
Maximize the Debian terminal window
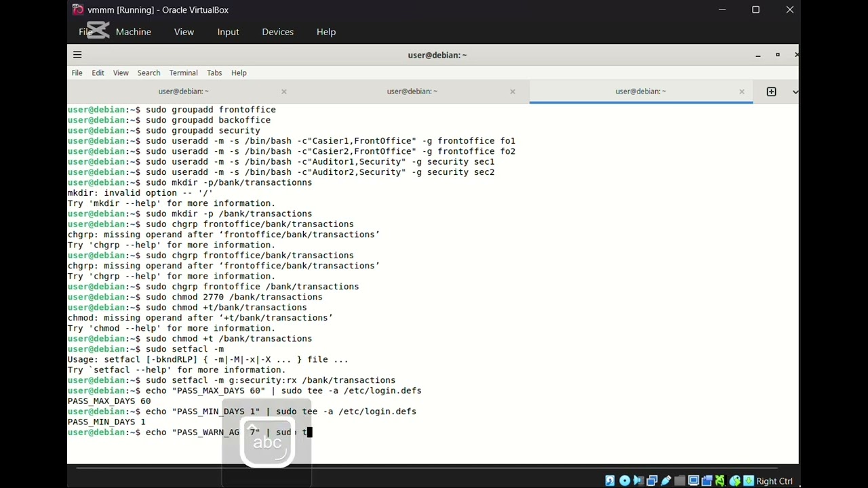pyautogui.click(x=778, y=55)
